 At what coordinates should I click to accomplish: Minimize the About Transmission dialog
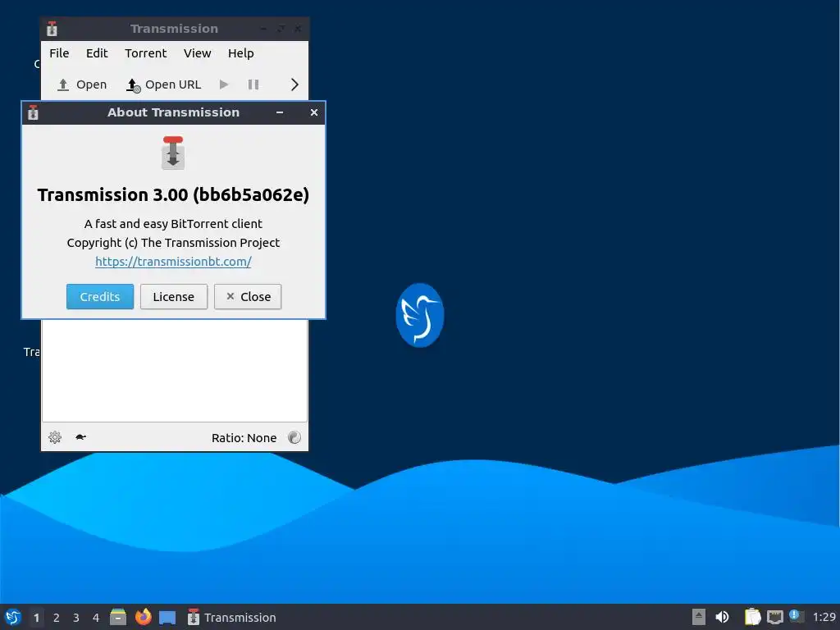[280, 112]
